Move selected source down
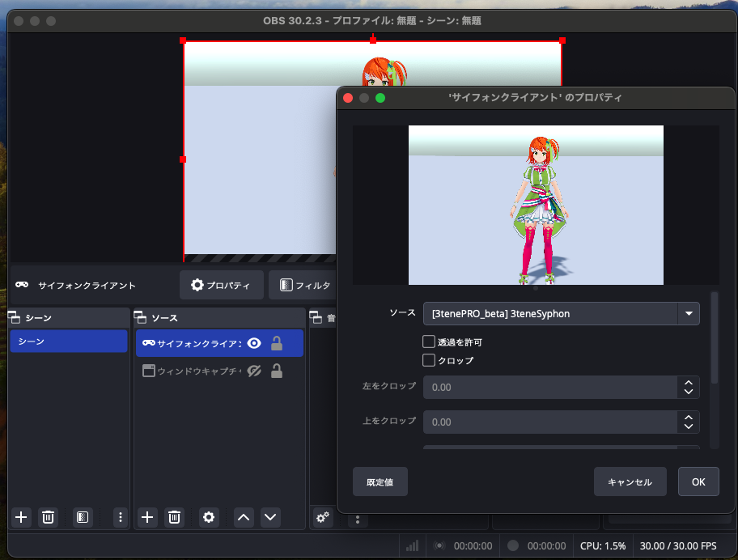 (x=270, y=518)
